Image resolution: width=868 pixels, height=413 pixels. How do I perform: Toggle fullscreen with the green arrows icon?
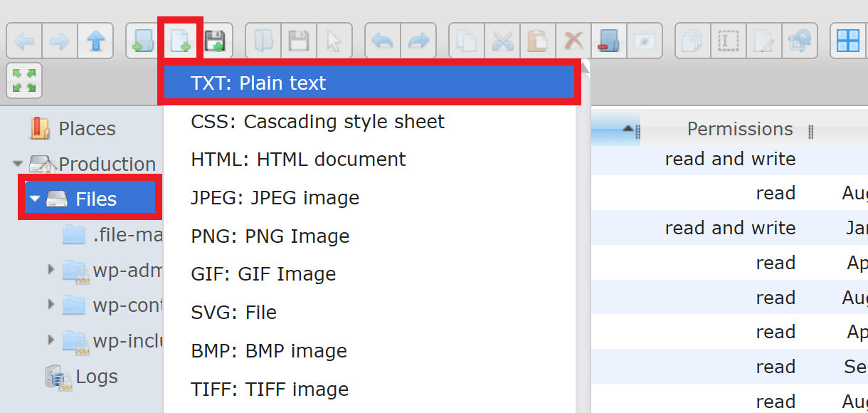click(24, 80)
